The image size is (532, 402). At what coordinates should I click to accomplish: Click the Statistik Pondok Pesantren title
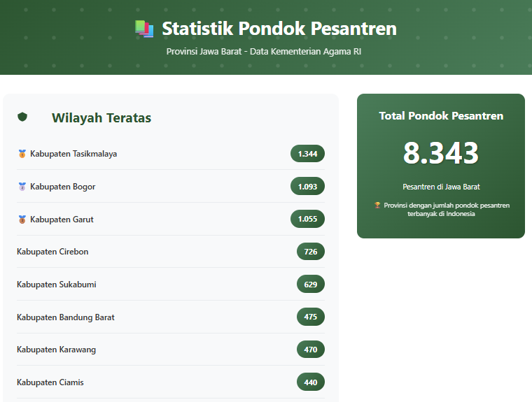click(x=279, y=29)
